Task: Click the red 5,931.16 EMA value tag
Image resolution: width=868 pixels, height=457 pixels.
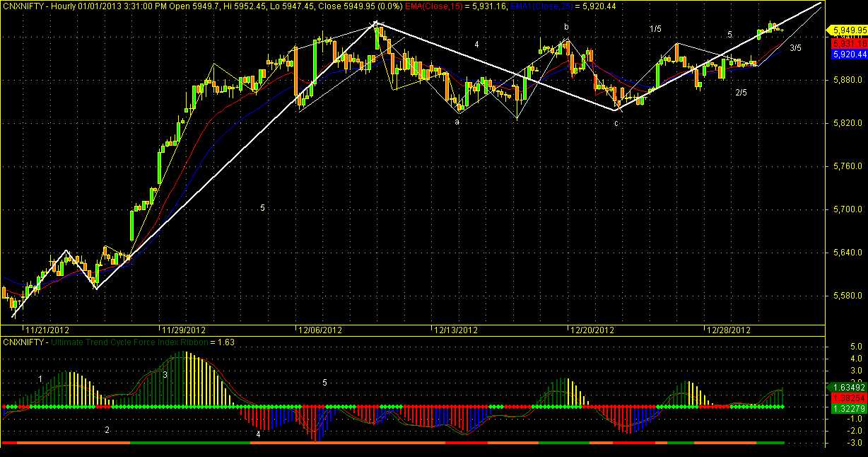Action: coord(848,44)
